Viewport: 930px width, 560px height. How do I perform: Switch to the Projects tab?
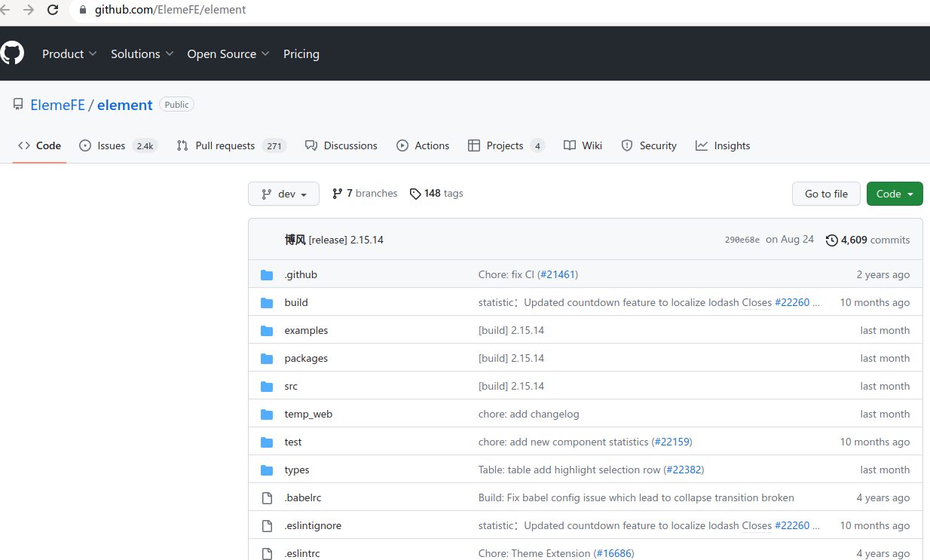tap(502, 145)
